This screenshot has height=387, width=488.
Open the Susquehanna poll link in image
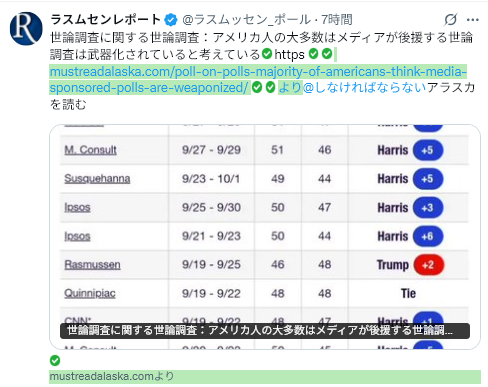tap(97, 179)
